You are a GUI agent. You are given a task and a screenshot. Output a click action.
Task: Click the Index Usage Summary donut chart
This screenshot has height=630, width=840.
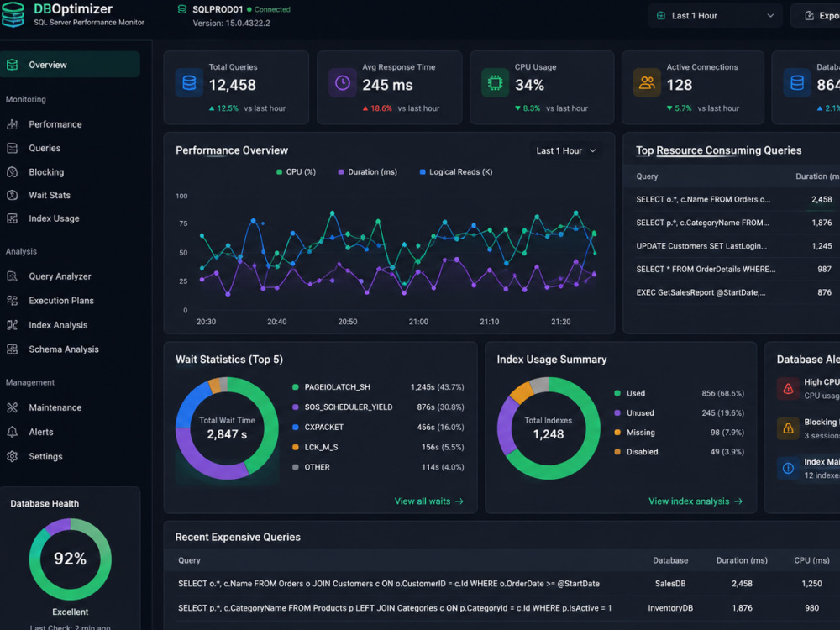(549, 428)
